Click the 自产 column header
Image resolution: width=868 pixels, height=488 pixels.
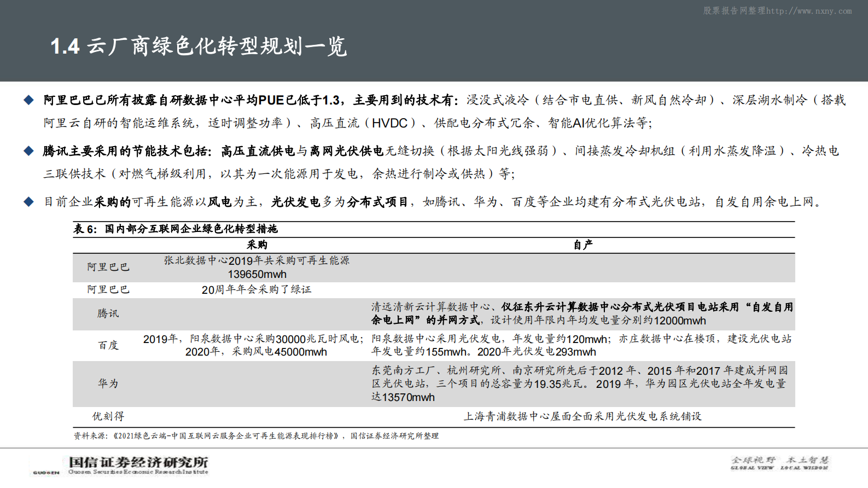click(x=583, y=245)
